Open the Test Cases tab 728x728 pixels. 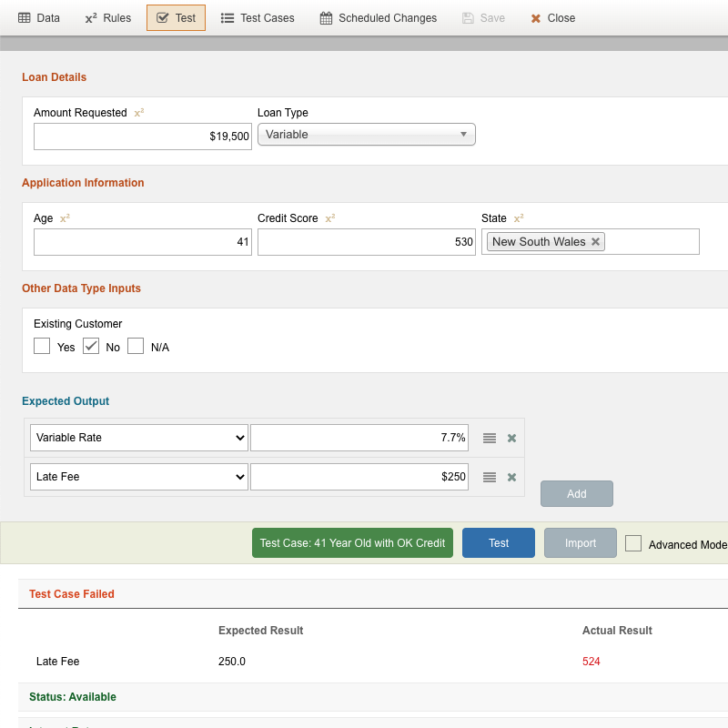tap(258, 18)
